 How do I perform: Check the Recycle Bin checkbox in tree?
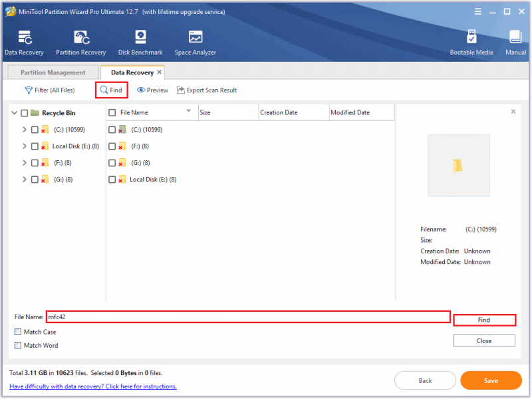pos(24,113)
